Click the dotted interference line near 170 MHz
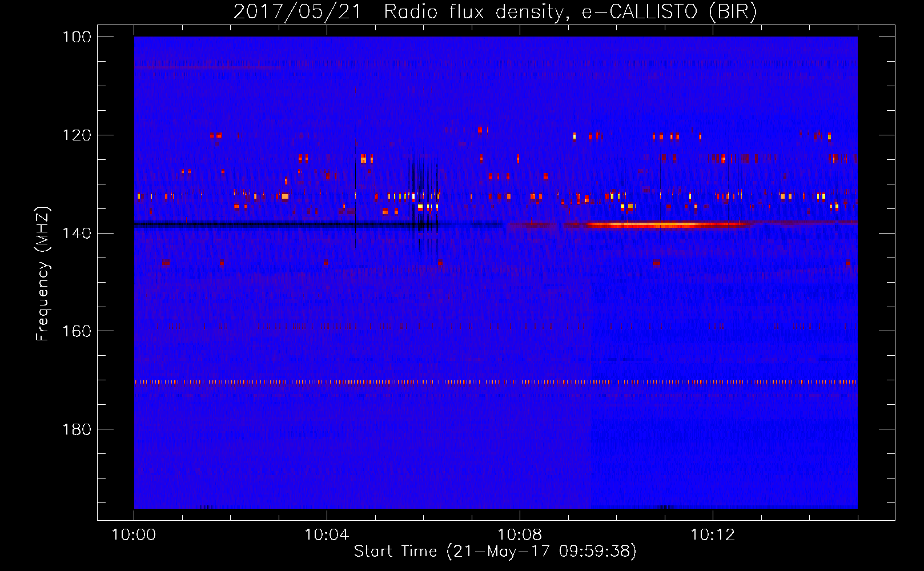Viewport: 924px width, 571px height. click(496, 383)
